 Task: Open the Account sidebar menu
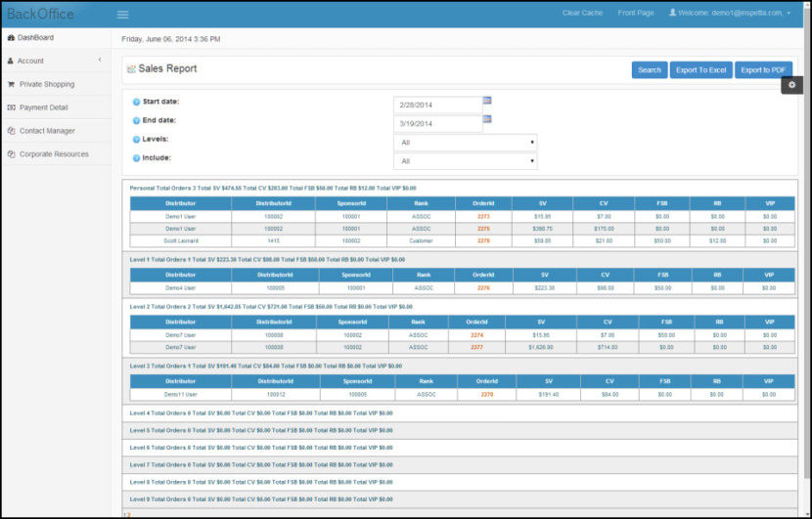(x=56, y=61)
